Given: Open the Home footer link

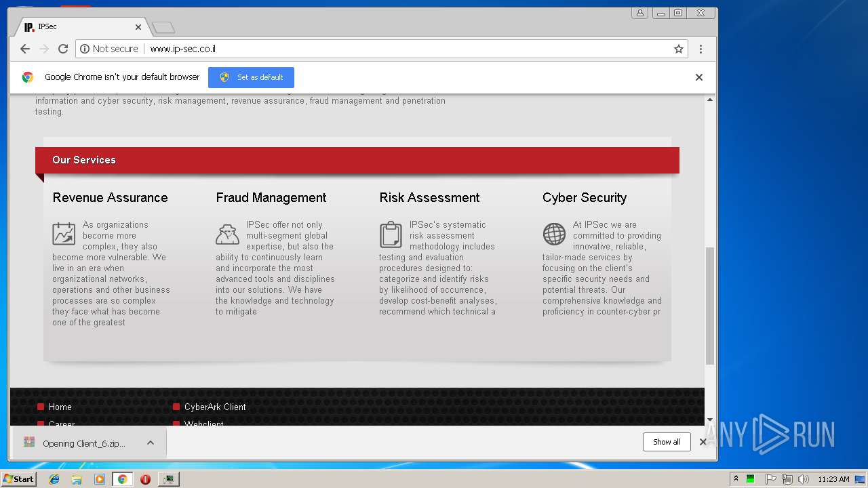Looking at the screenshot, I should [60, 407].
